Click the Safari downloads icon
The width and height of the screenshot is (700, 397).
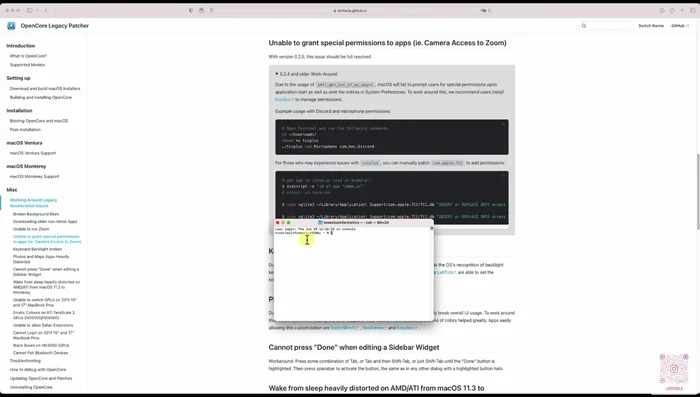tap(662, 10)
